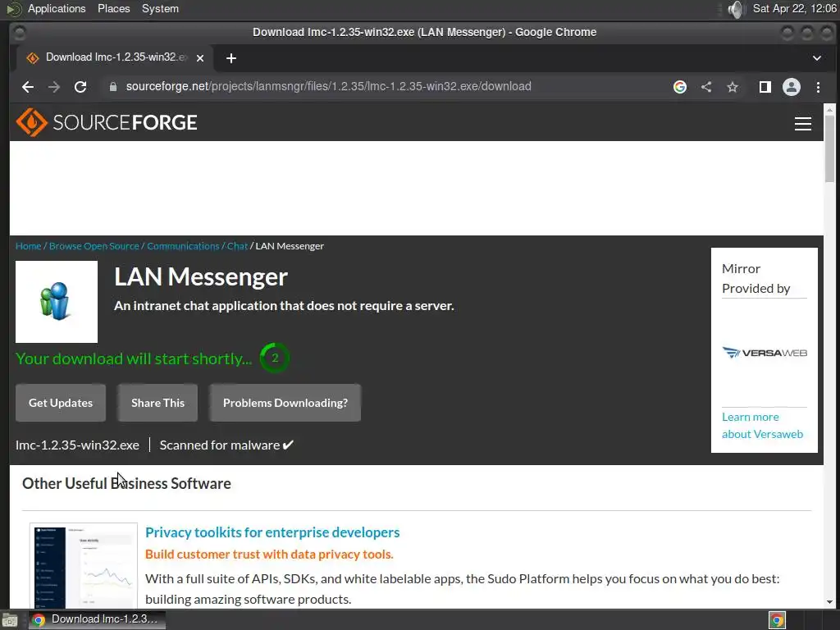Click the volume speaker icon

(737, 9)
